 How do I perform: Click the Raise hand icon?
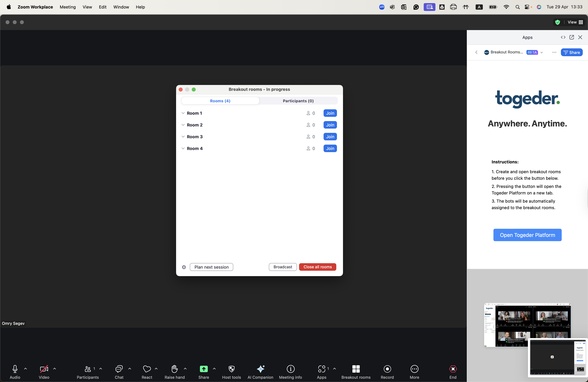(174, 369)
